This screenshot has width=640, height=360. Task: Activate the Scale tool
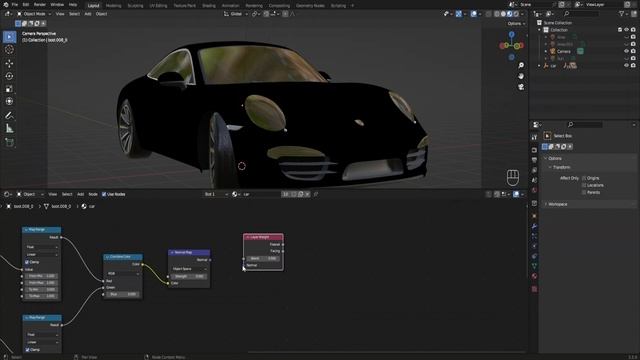pos(9,89)
